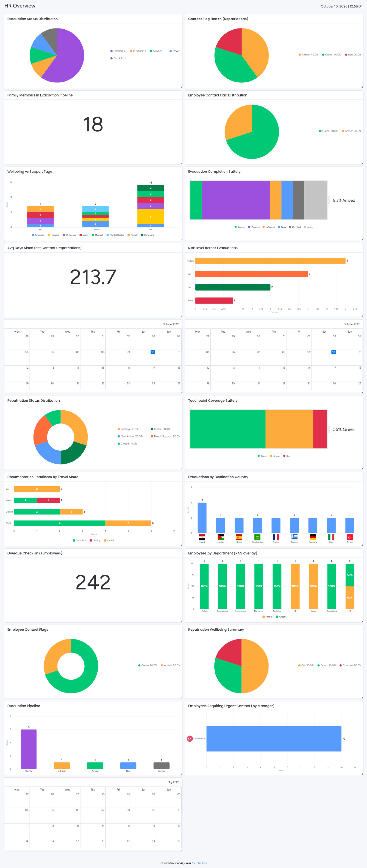Click the 'Repatriation Status Distribution' widget title
367x868 pixels.
[x=33, y=401]
